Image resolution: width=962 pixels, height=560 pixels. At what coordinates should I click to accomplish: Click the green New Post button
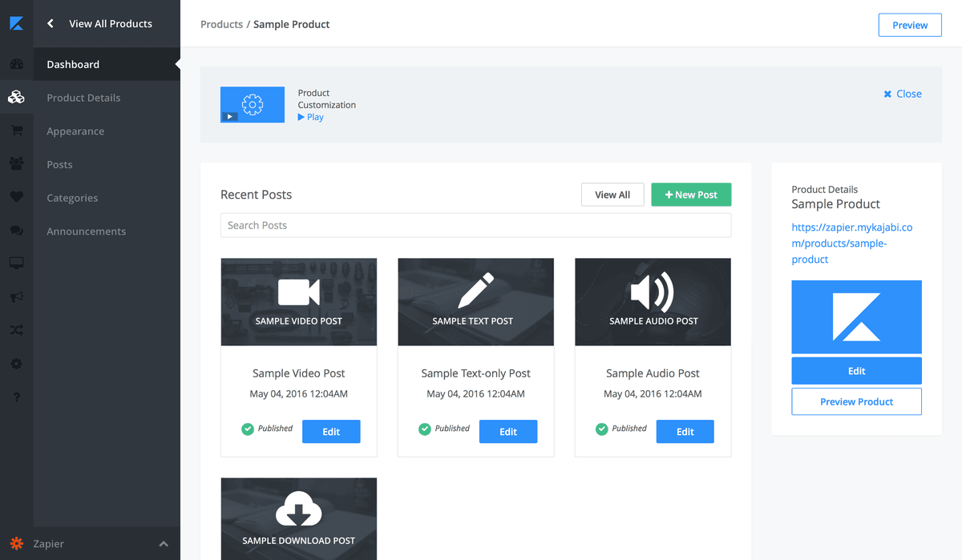pyautogui.click(x=691, y=195)
